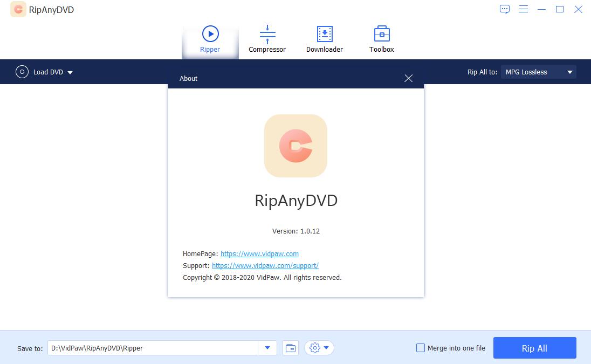
Task: Expand the Save to path dropdown
Action: 267,348
